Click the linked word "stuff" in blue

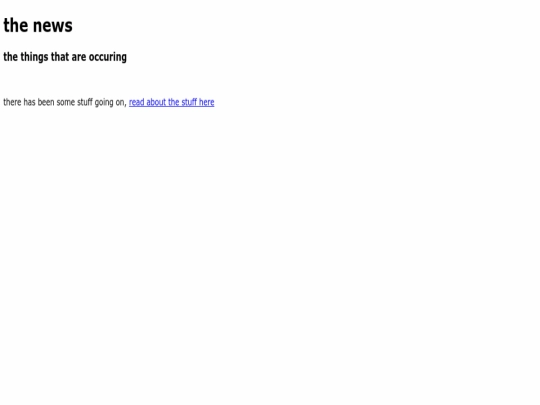click(x=189, y=102)
